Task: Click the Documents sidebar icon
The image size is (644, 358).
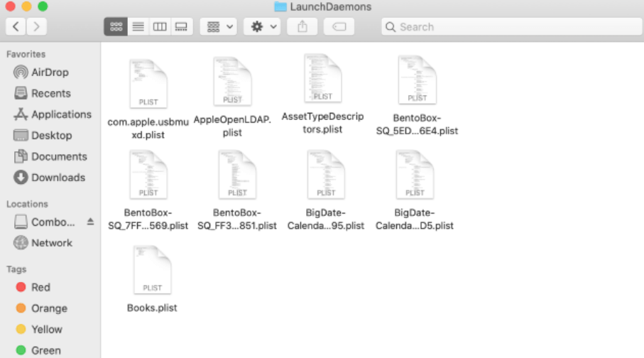Action: (x=21, y=156)
